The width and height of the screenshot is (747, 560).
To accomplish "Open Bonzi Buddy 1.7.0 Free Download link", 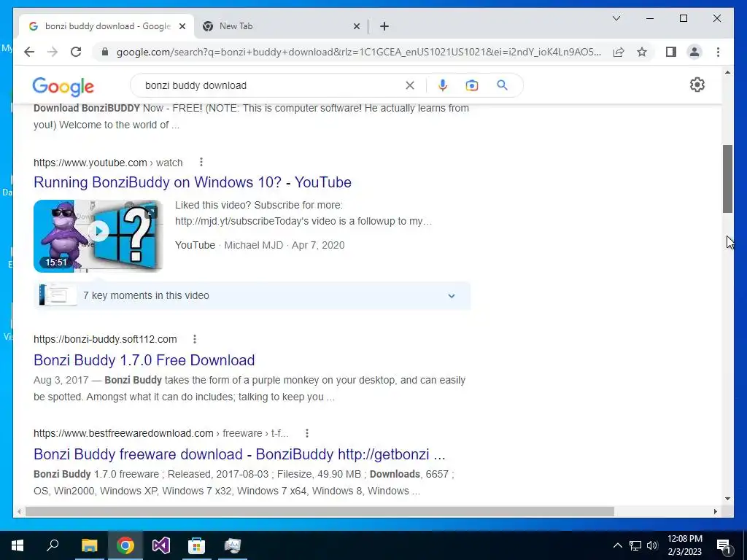I will (144, 360).
